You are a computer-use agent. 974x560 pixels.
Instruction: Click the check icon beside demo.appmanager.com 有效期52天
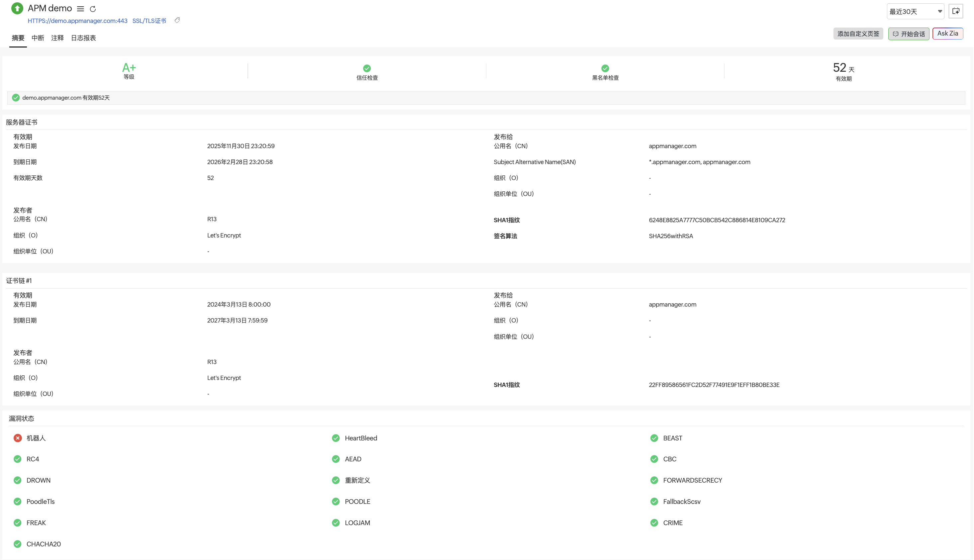pos(16,98)
